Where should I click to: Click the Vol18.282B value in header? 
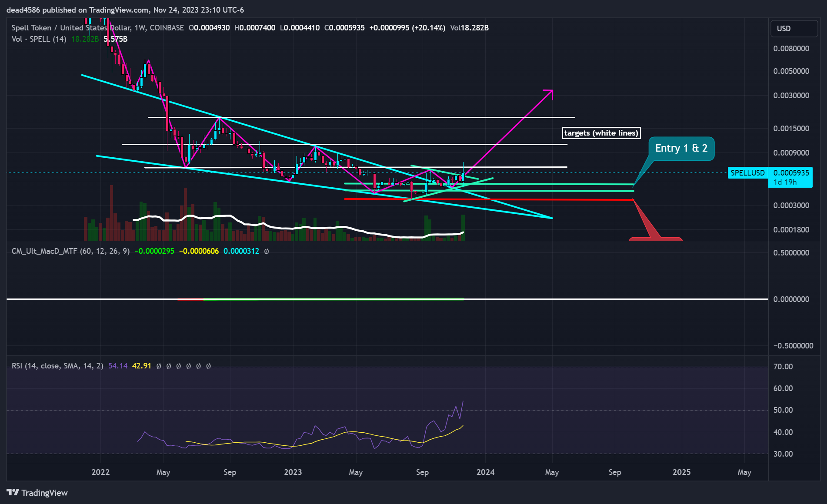(x=469, y=28)
